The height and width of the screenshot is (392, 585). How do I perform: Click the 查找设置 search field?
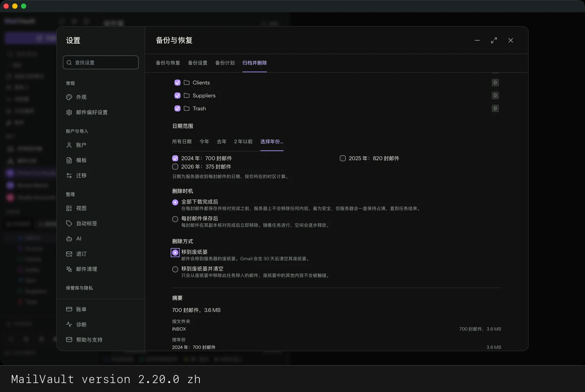point(101,62)
